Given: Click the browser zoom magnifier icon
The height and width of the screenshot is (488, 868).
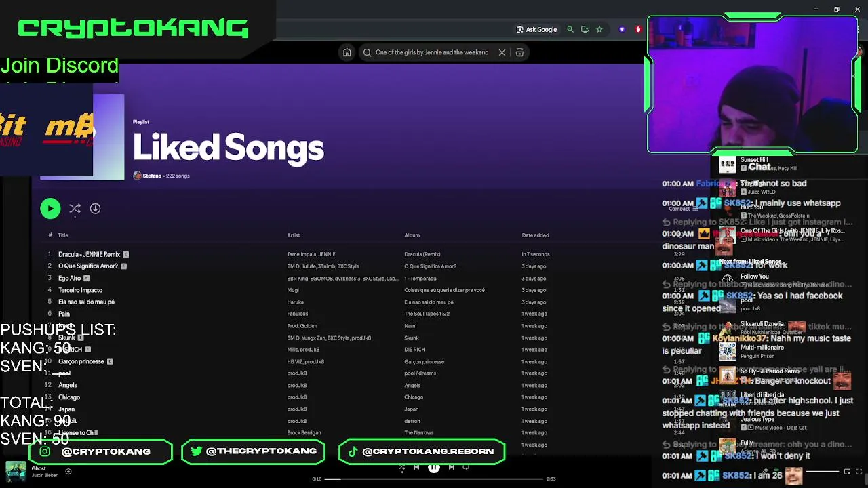Looking at the screenshot, I should (570, 29).
